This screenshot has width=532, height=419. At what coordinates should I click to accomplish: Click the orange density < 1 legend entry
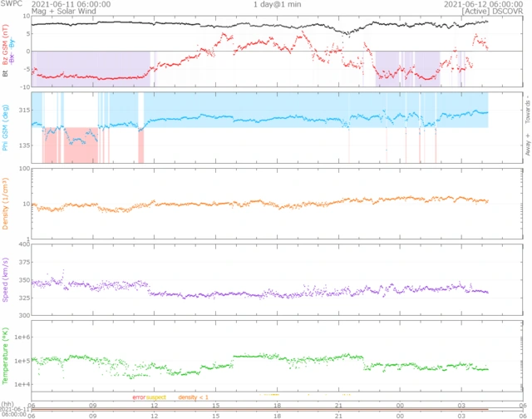coord(194,397)
